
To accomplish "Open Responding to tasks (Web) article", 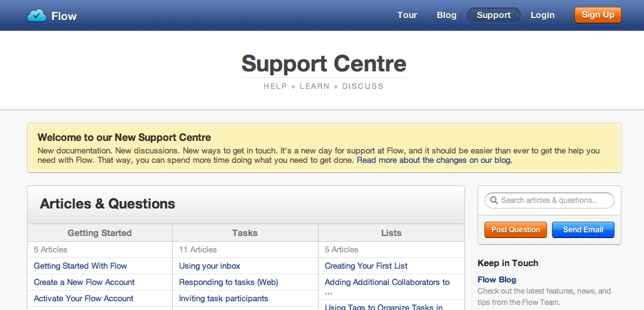I will [x=228, y=282].
